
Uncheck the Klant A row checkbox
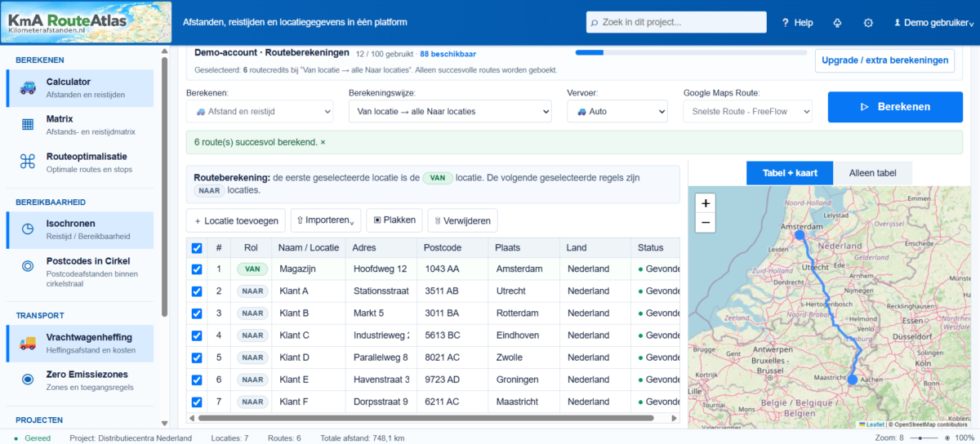click(196, 291)
